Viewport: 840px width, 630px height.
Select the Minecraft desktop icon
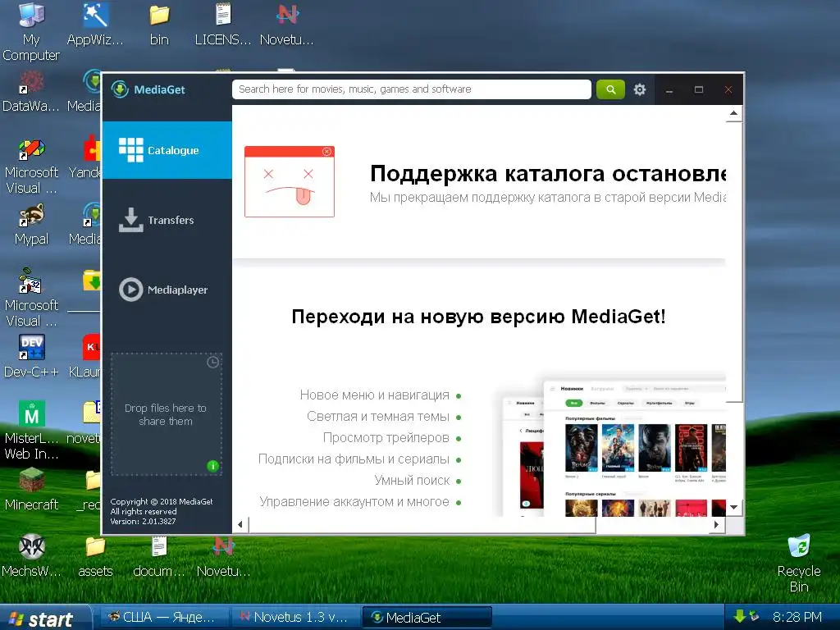[x=31, y=489]
